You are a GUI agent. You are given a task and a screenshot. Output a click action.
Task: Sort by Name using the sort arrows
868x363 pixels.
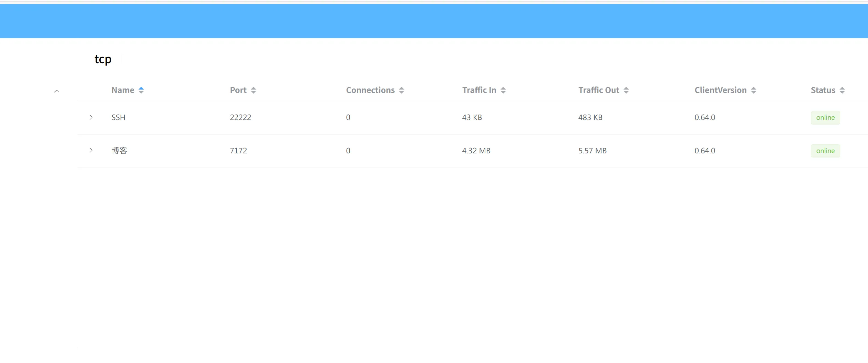pyautogui.click(x=141, y=90)
